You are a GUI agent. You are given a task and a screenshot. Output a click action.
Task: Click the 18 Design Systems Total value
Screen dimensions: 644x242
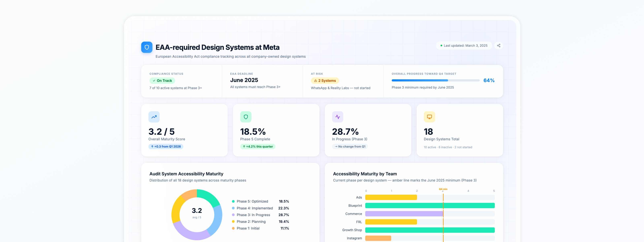(x=428, y=132)
